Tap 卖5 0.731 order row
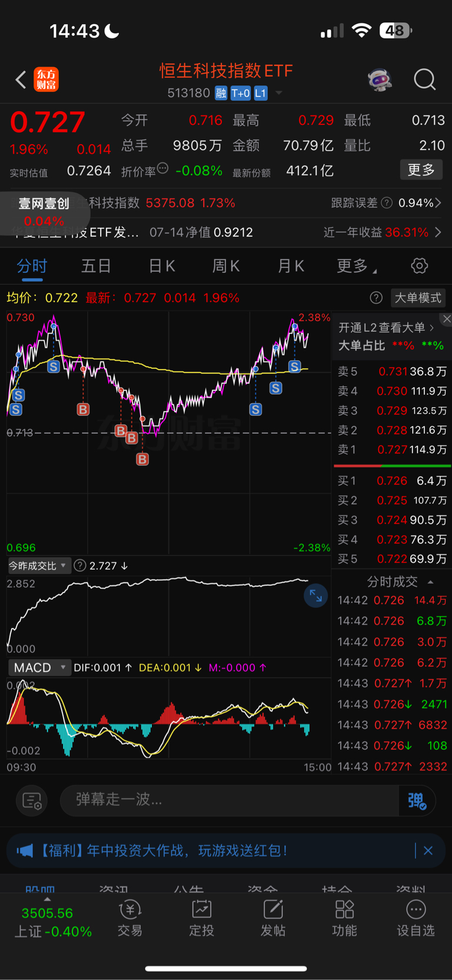The height and width of the screenshot is (980, 452). click(x=392, y=371)
